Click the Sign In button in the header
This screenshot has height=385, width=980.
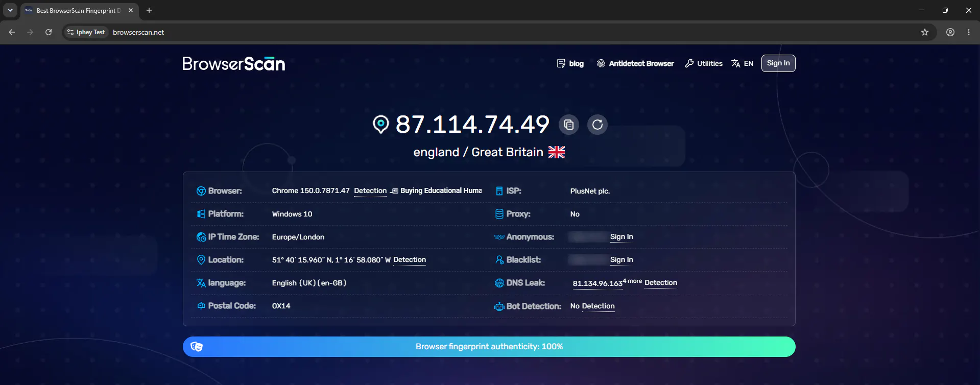(x=778, y=63)
